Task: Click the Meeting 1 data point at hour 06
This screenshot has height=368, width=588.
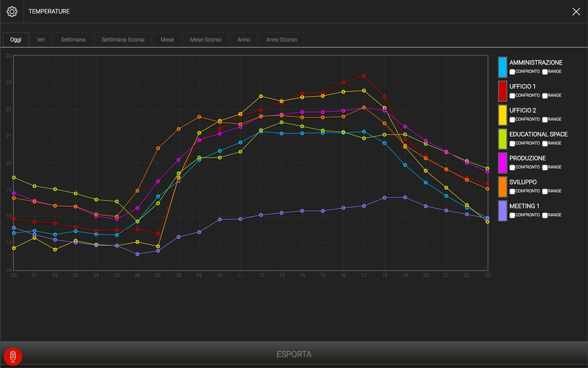Action: click(x=137, y=254)
